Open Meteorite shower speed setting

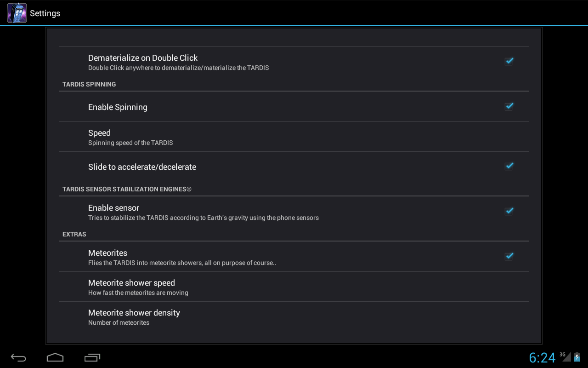tap(294, 287)
